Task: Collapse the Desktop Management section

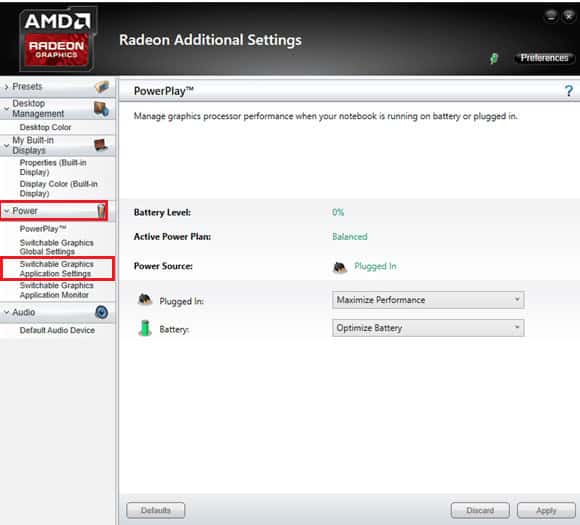Action: [6, 109]
